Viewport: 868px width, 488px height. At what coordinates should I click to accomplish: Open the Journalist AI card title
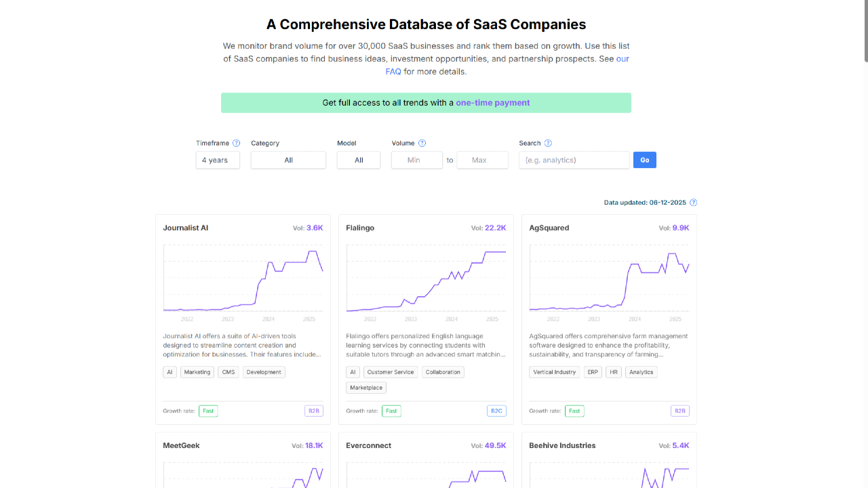pos(185,228)
